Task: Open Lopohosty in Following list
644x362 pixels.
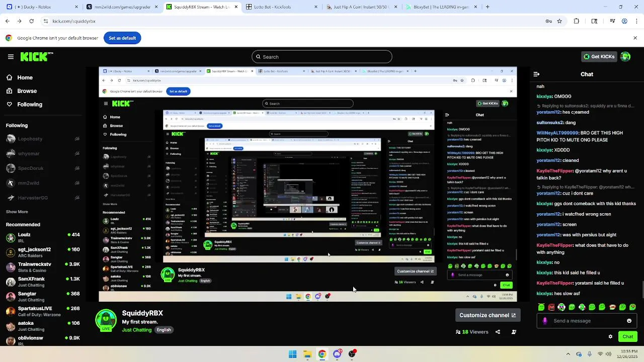Action: [43, 139]
